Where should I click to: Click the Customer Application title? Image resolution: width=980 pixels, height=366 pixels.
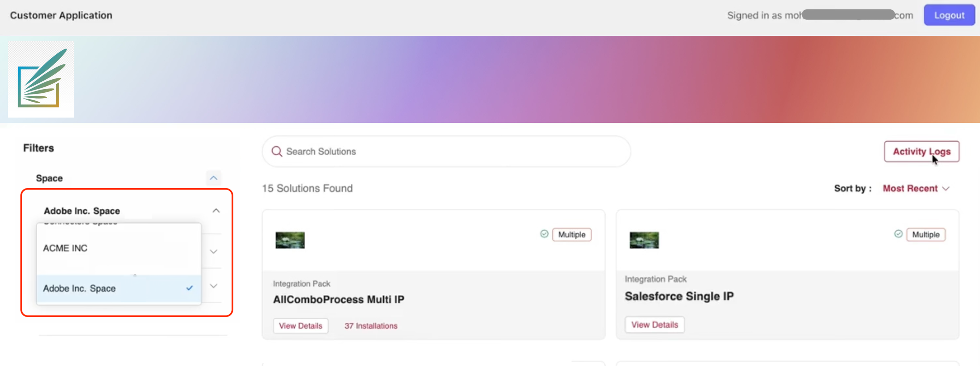pos(61,15)
